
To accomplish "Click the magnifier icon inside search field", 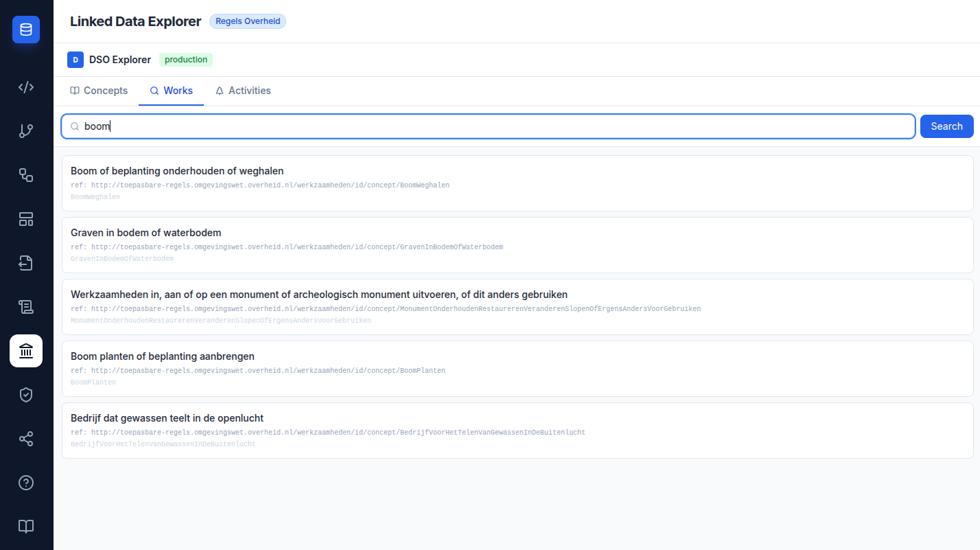I will 74,126.
